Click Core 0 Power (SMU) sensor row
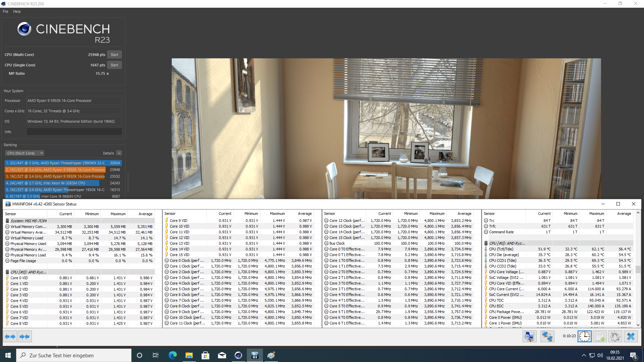644x362 pixels. pyautogui.click(x=558, y=317)
